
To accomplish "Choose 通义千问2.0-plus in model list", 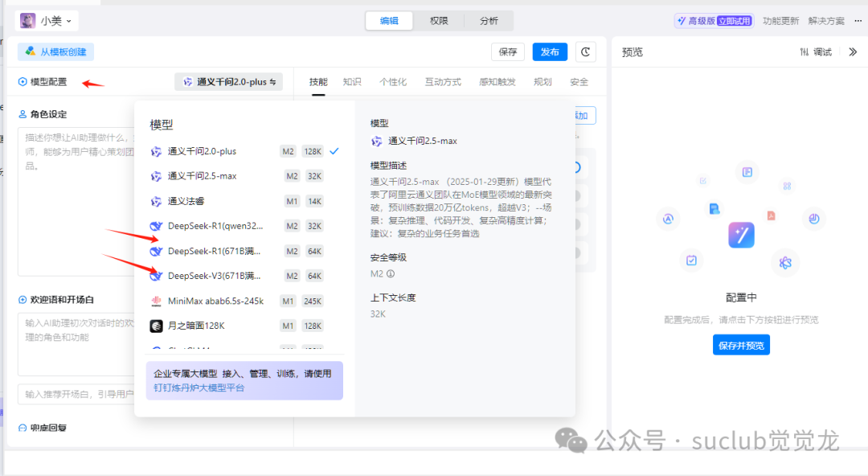I will pos(244,151).
